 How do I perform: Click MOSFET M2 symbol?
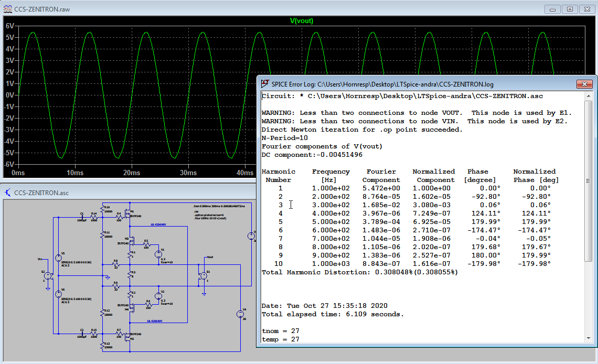coord(128,338)
